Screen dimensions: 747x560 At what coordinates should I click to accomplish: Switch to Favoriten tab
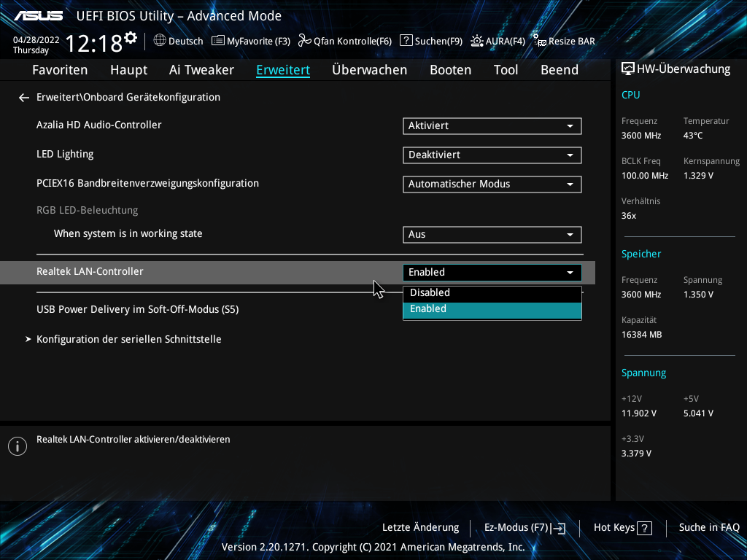pos(60,70)
